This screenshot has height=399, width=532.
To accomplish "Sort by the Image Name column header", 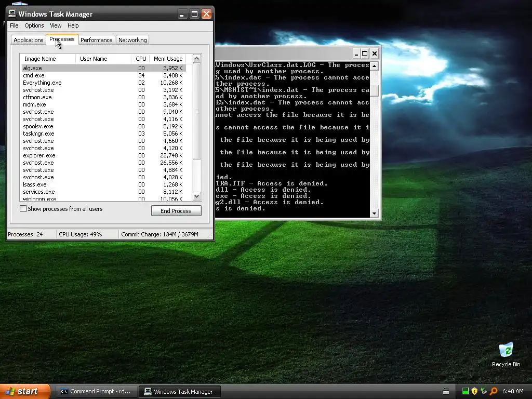I will pos(48,59).
